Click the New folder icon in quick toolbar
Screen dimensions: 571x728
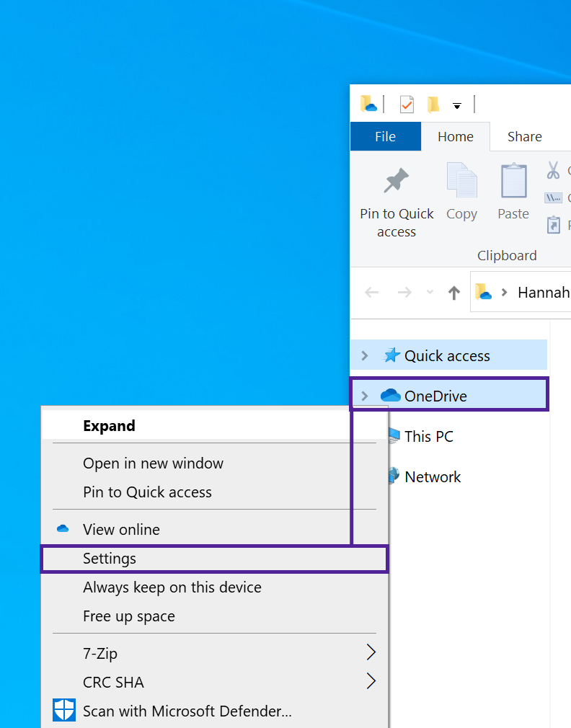click(433, 105)
